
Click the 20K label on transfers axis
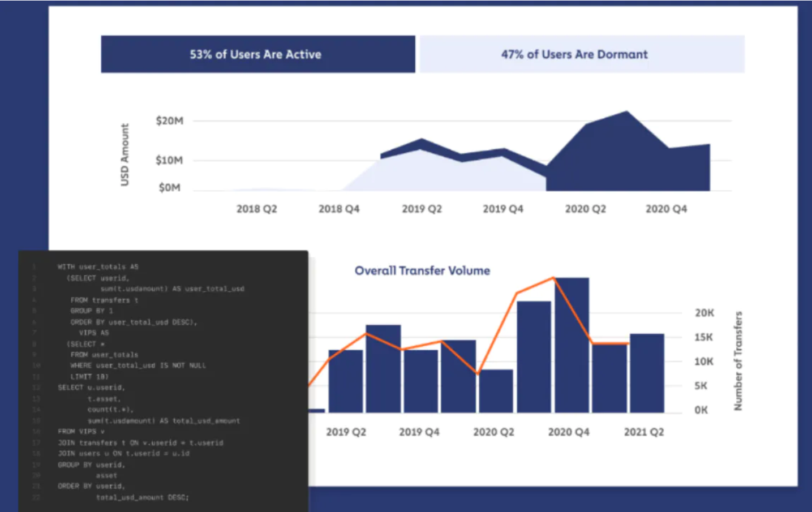click(x=704, y=313)
